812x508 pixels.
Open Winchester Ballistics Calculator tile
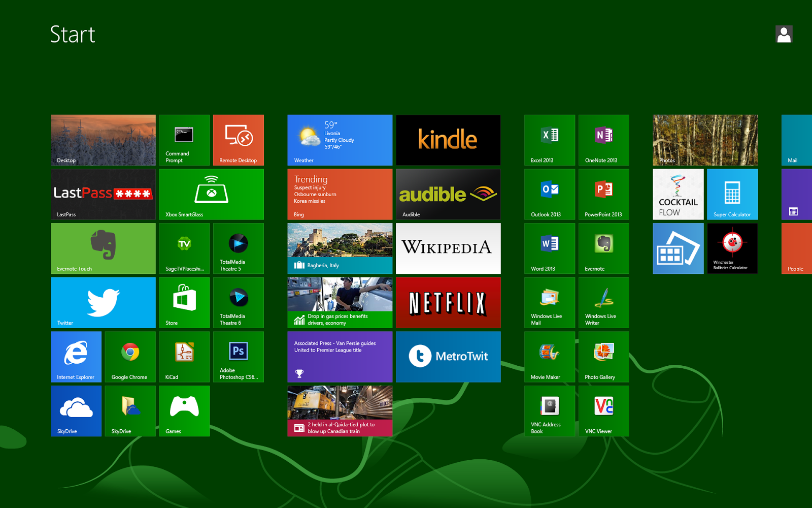coord(732,248)
